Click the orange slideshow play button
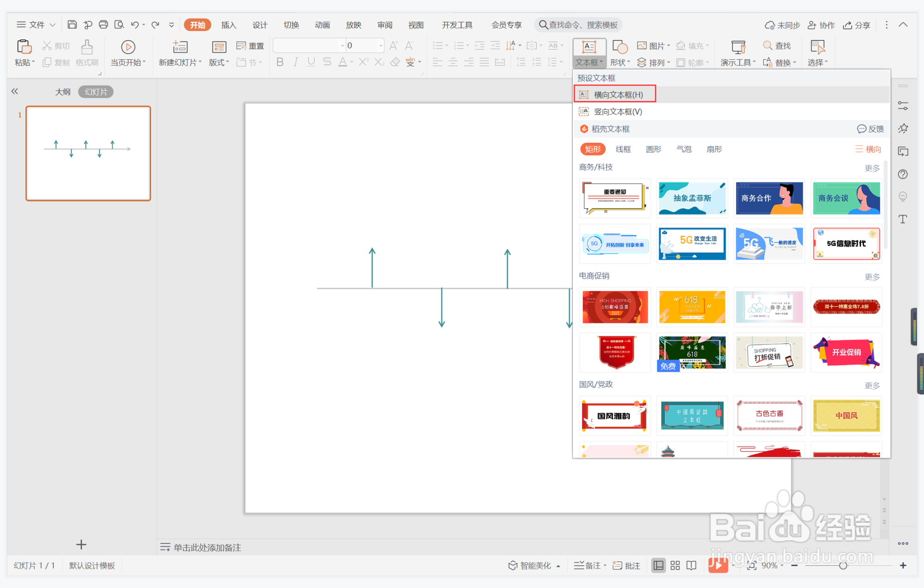Image resolution: width=924 pixels, height=588 pixels. pos(717,565)
